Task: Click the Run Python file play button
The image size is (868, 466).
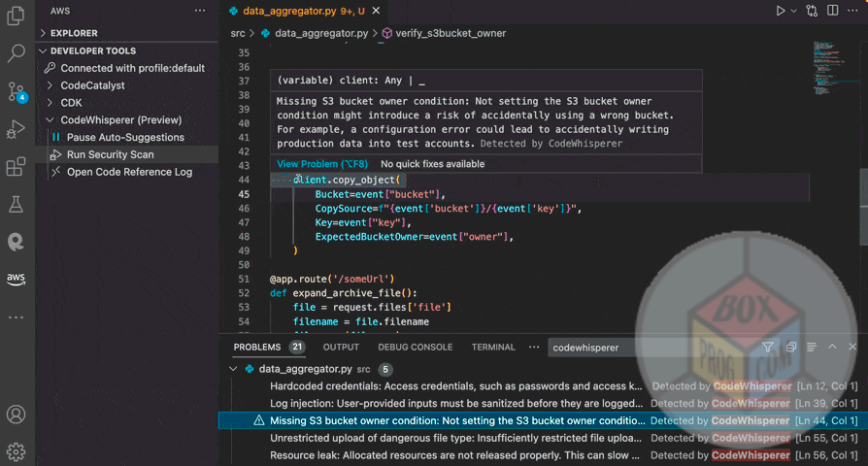Action: (x=780, y=11)
